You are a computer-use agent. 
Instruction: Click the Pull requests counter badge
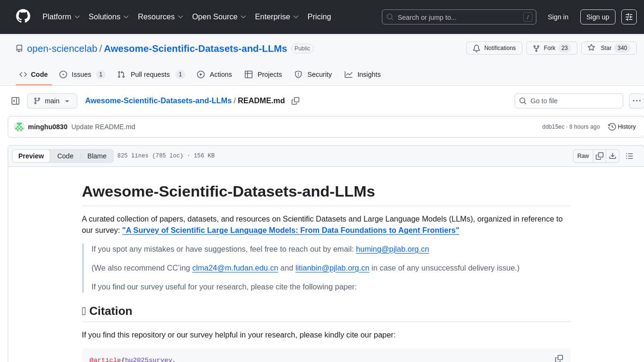179,74
